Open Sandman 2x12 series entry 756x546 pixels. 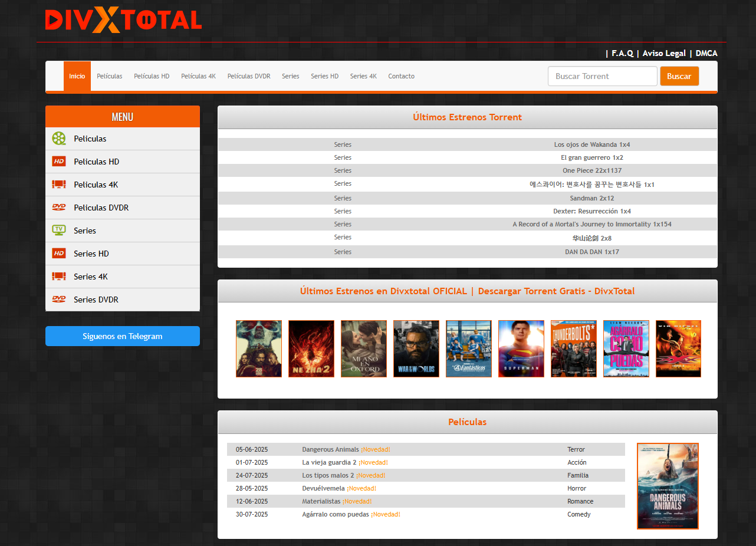click(x=591, y=198)
